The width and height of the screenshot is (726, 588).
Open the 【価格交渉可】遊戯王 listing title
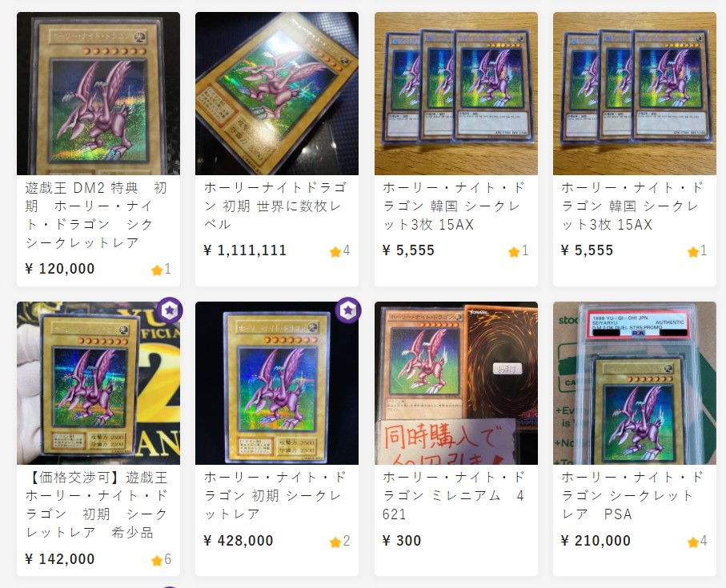click(x=96, y=505)
